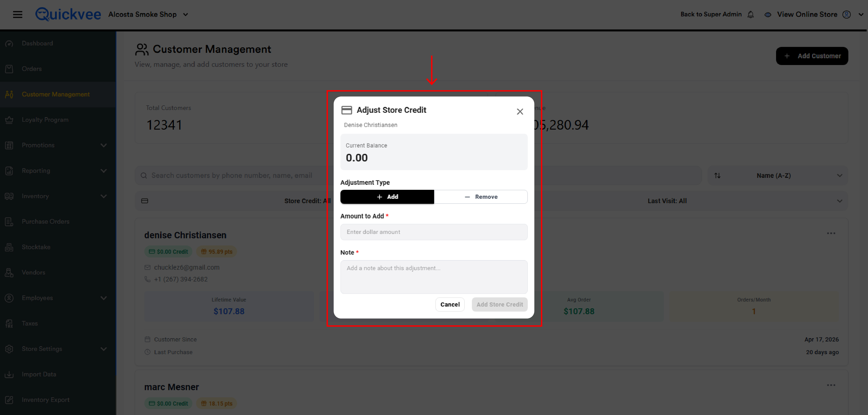Screen dimensions: 868x415
Task: Click the Store Settings gear icon
Action: 9,349
